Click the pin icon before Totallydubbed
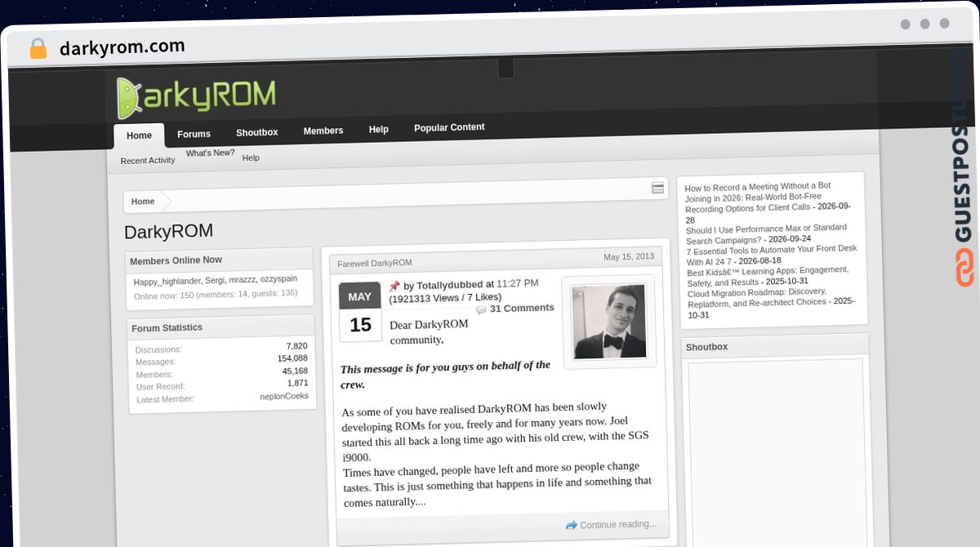This screenshot has height=547, width=980. 394,287
